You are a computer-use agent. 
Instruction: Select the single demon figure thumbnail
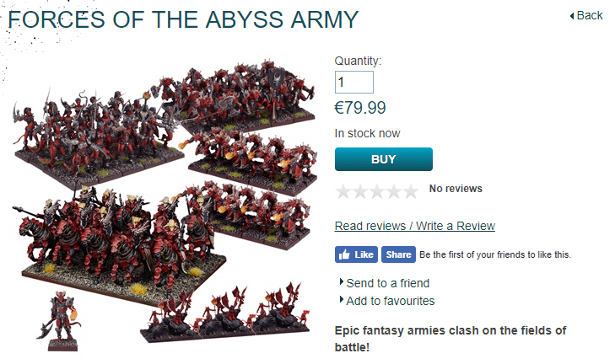[x=61, y=320]
